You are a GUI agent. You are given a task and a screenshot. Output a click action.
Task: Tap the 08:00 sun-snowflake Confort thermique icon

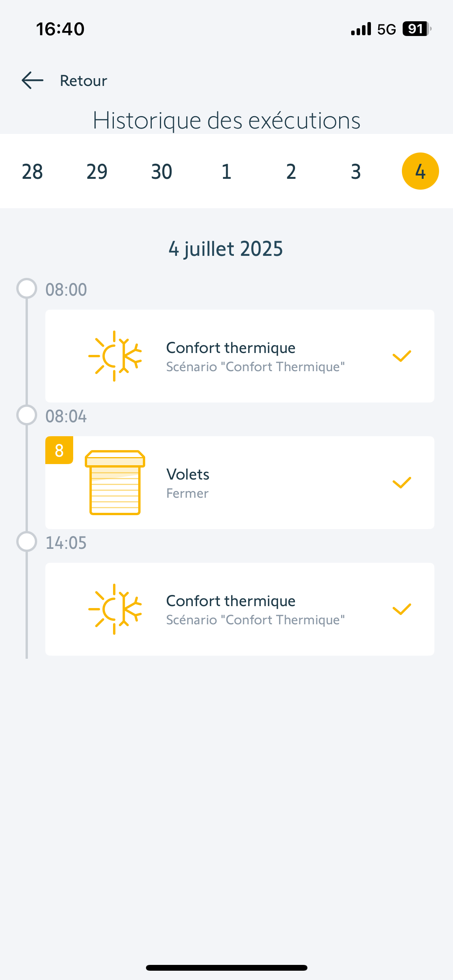click(115, 356)
